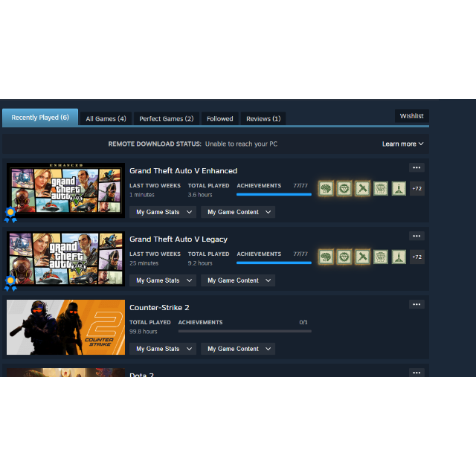This screenshot has width=476, height=476.
Task: Expand Learn more on remote download status
Action: pyautogui.click(x=402, y=144)
